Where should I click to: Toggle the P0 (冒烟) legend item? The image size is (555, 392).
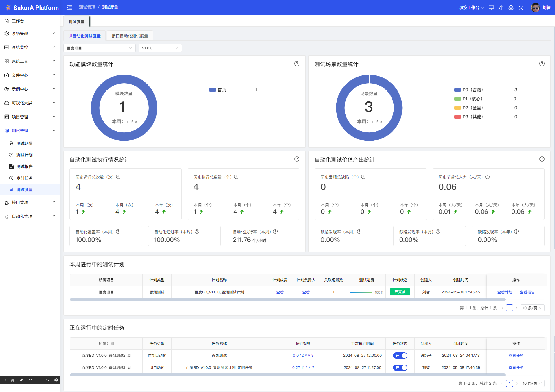point(469,90)
